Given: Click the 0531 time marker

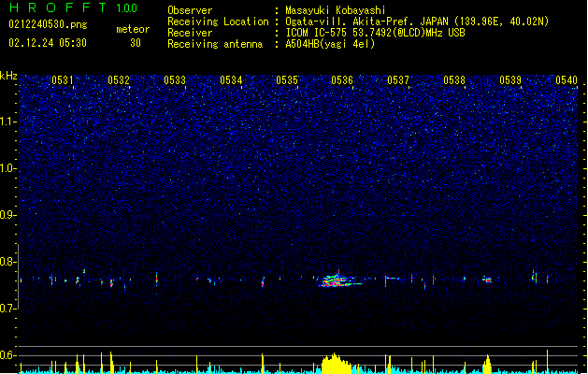Looking at the screenshot, I should (x=63, y=80).
